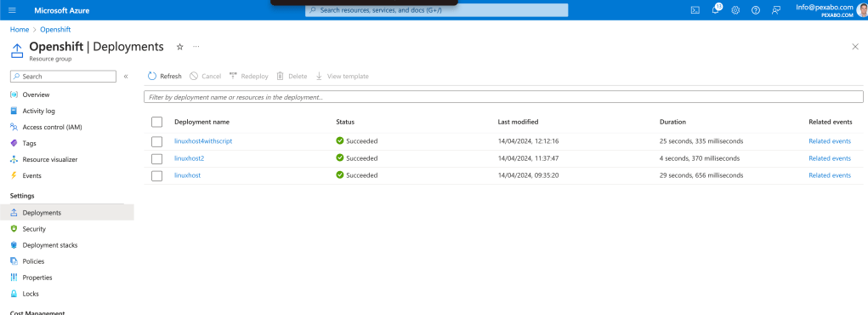Click the Info@pexabo.com account label

(x=824, y=7)
